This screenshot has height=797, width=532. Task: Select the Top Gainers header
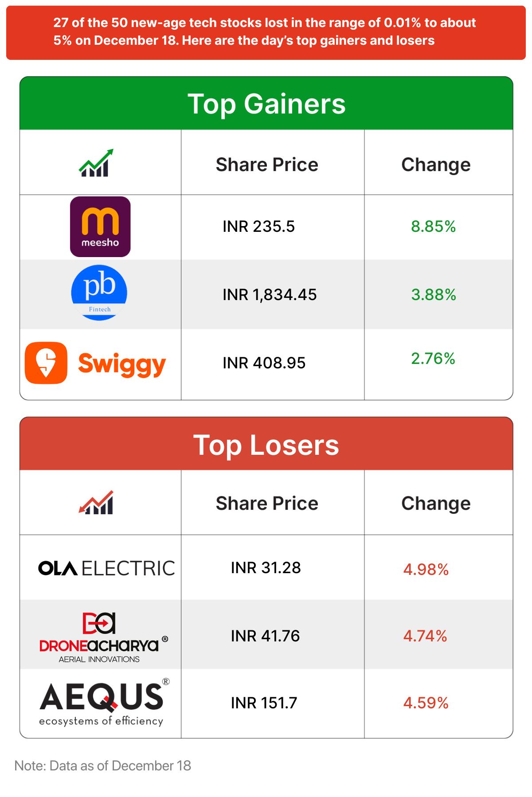[266, 104]
